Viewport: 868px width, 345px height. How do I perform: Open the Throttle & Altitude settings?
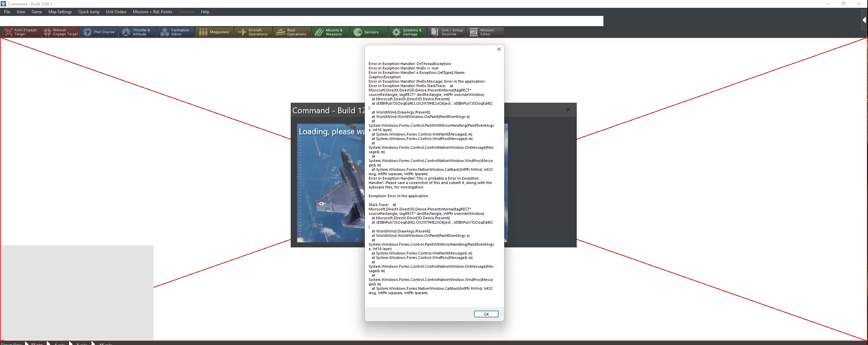[138, 32]
